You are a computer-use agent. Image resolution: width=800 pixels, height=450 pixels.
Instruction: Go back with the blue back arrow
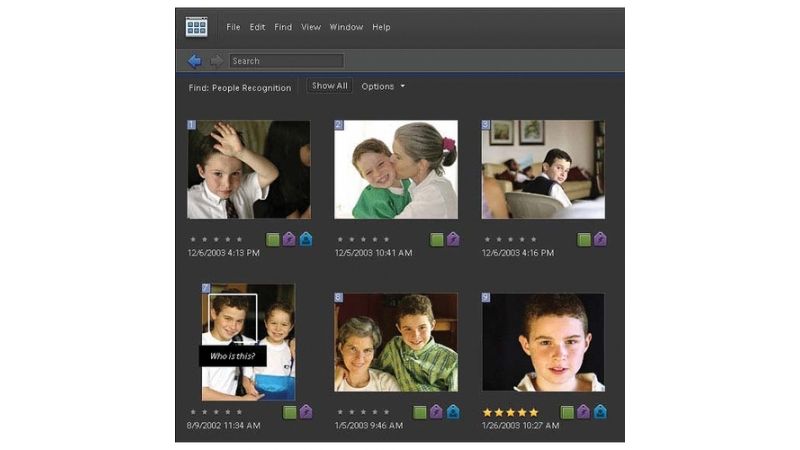[194, 61]
